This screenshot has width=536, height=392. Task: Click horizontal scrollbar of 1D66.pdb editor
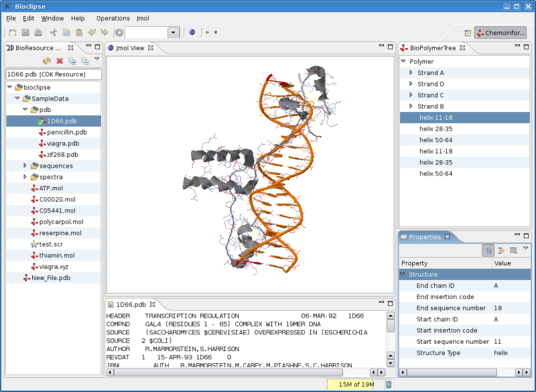coord(228,373)
